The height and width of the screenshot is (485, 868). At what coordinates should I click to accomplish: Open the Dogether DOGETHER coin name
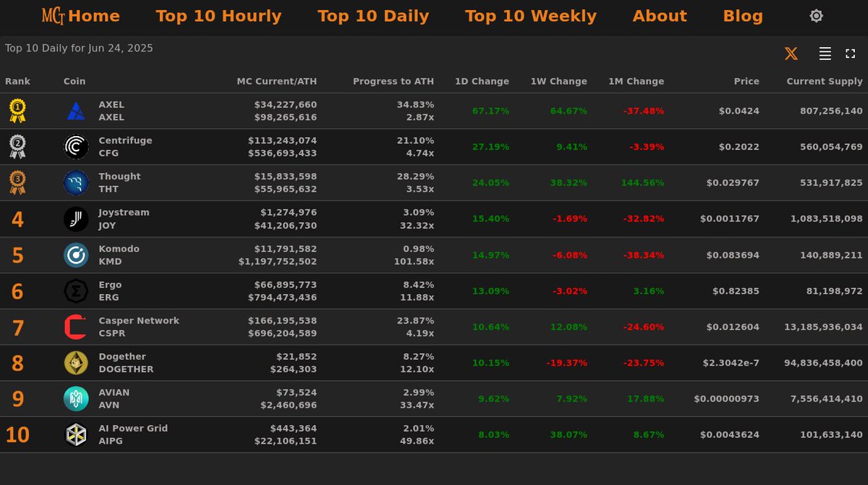[x=126, y=363]
